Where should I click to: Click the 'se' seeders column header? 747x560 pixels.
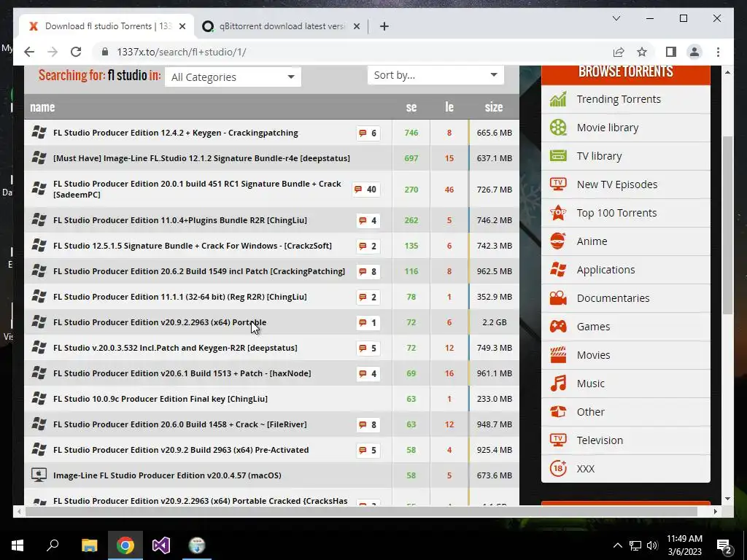click(411, 107)
